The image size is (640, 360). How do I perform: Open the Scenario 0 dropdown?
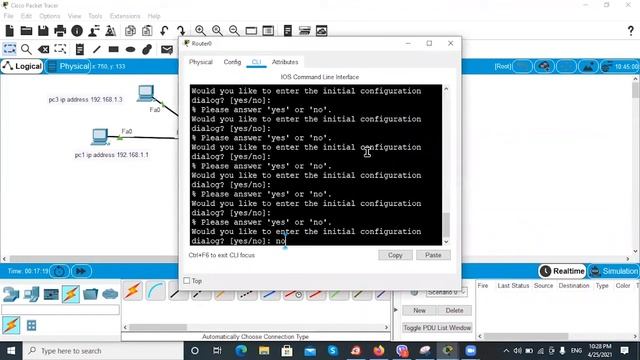pyautogui.click(x=447, y=292)
